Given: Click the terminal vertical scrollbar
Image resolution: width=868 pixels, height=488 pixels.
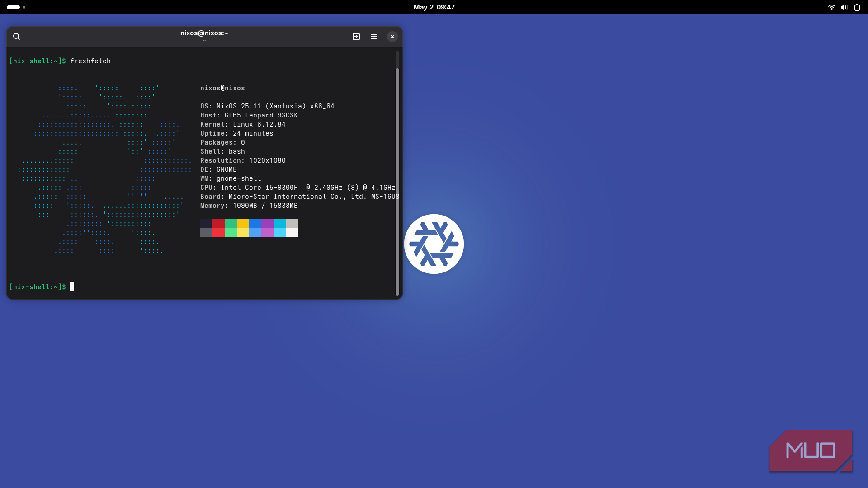Looking at the screenshot, I should [x=397, y=182].
